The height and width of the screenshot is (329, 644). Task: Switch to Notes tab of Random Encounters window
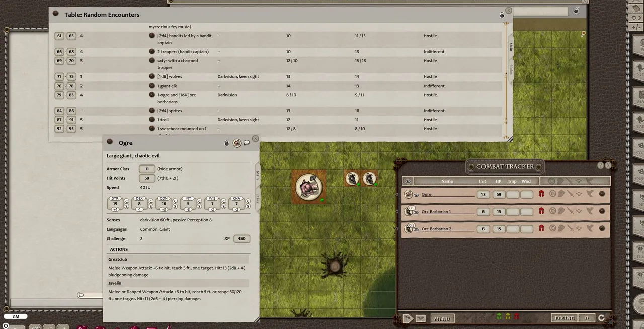[x=511, y=69]
